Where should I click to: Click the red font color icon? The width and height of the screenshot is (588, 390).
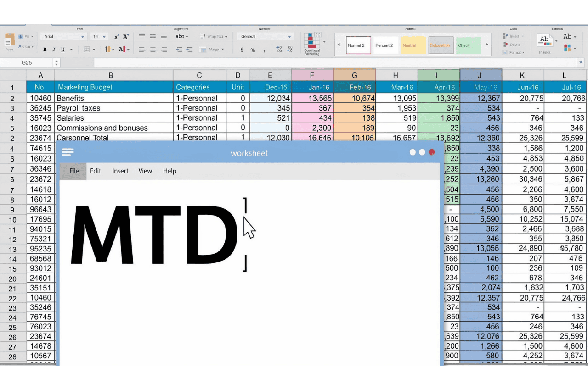pos(122,49)
